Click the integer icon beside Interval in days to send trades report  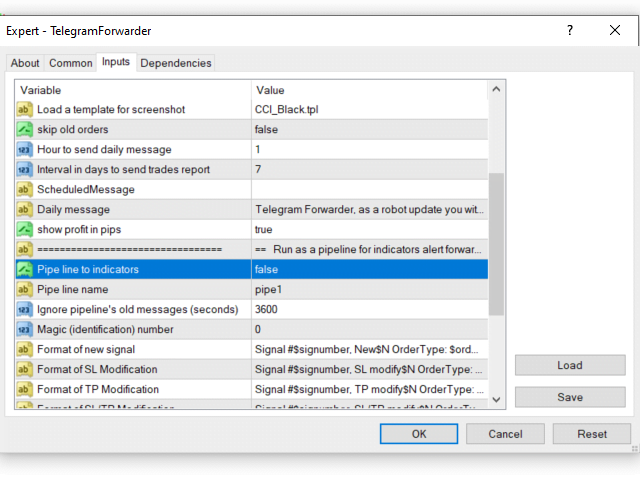click(x=24, y=169)
